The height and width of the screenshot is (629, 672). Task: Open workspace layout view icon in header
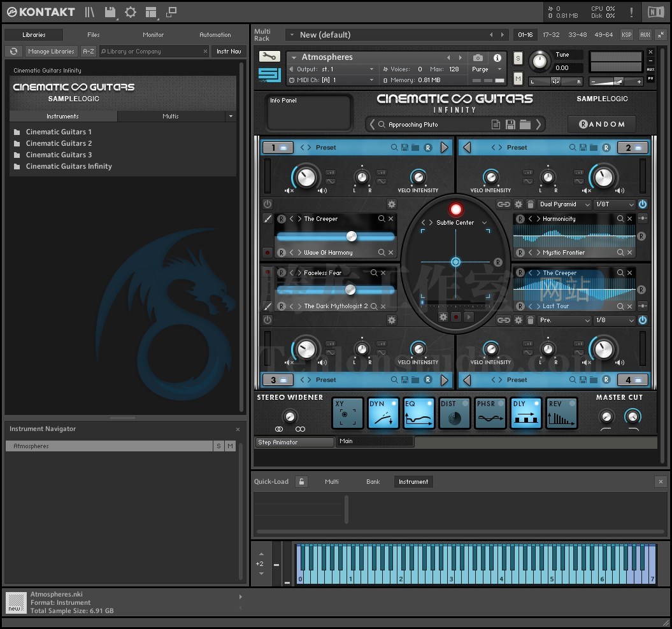pos(151,12)
